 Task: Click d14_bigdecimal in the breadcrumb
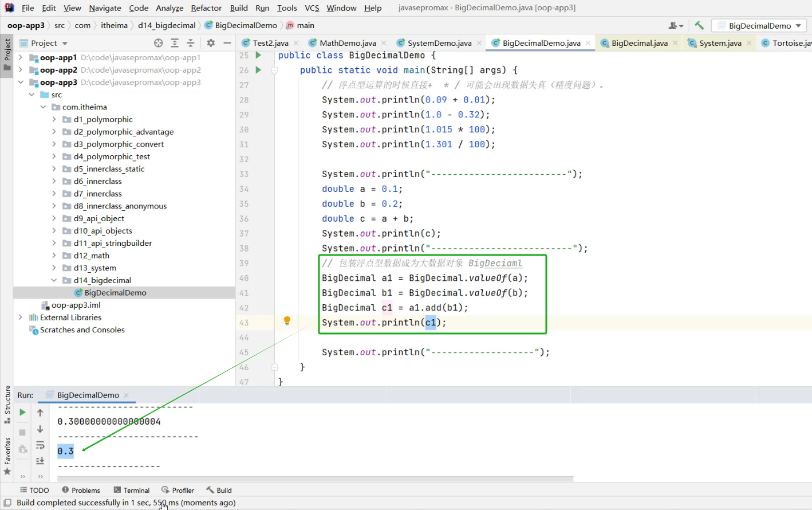tap(167, 25)
